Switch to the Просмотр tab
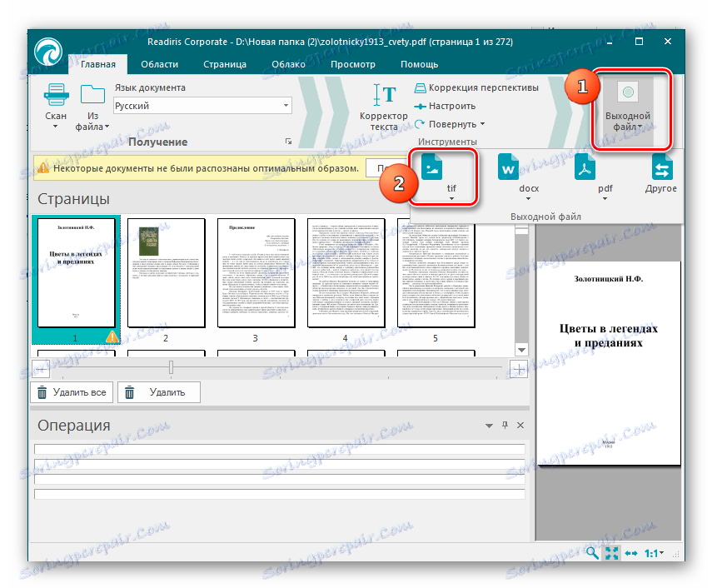 point(353,64)
